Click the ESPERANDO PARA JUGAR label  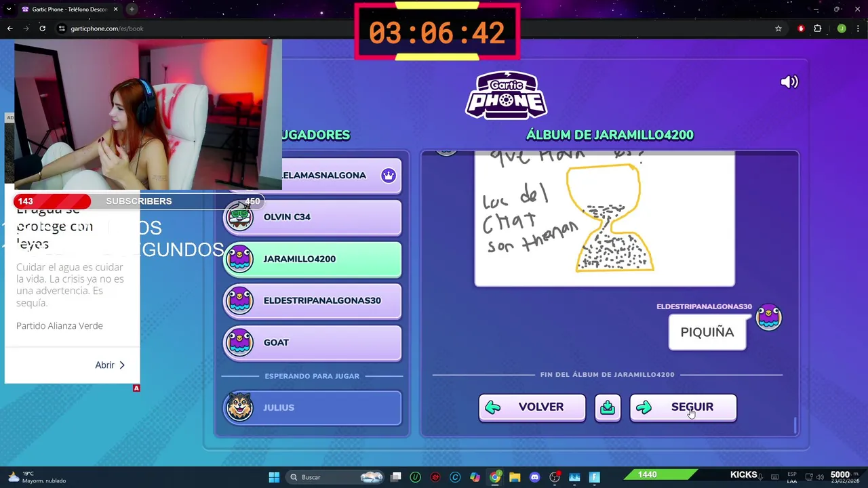pos(312,376)
